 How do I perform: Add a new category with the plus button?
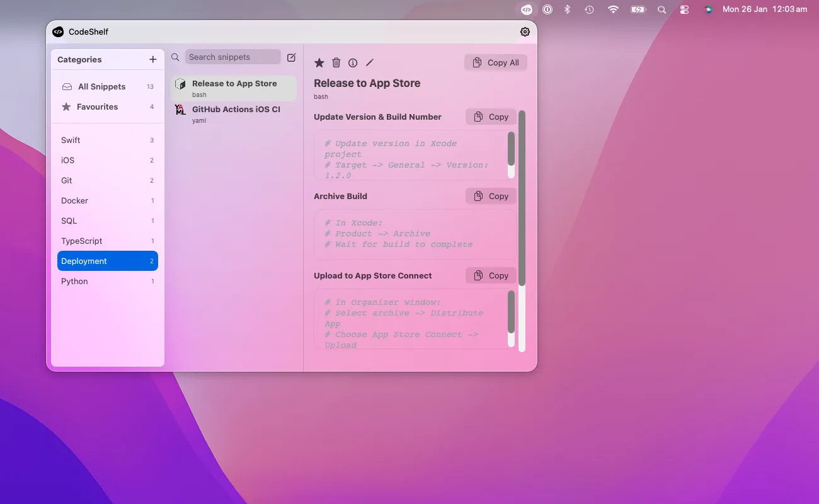(152, 59)
